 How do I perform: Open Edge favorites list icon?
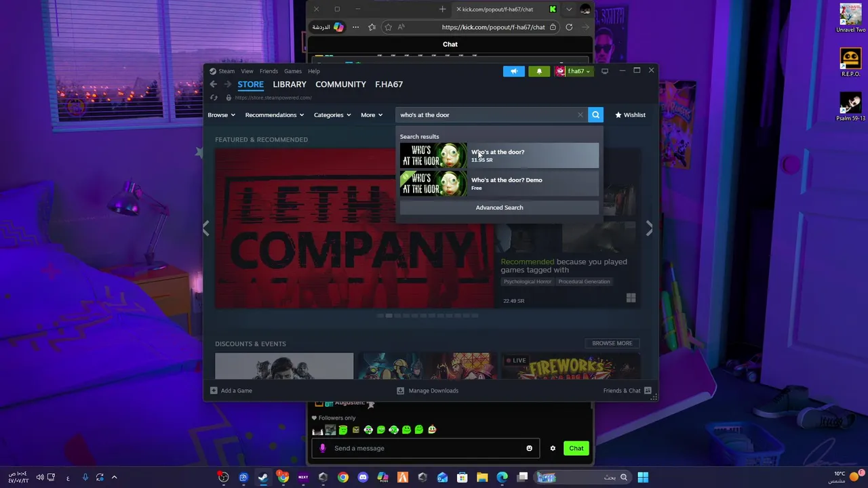(372, 27)
